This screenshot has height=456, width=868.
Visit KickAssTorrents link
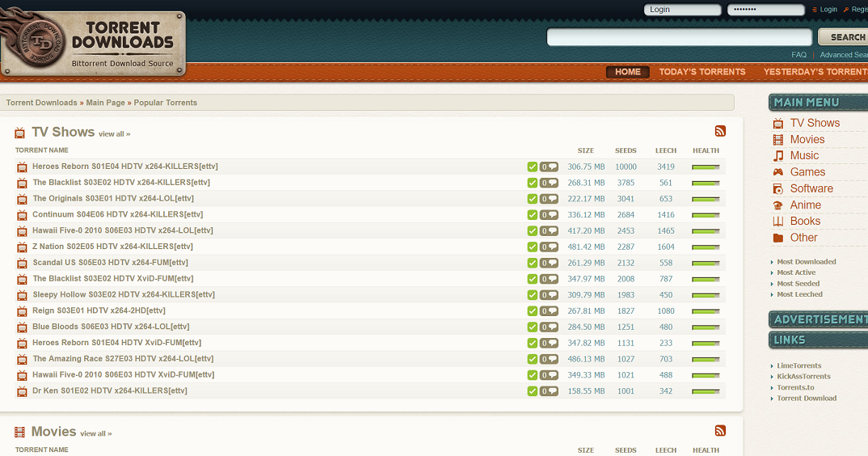pos(803,376)
